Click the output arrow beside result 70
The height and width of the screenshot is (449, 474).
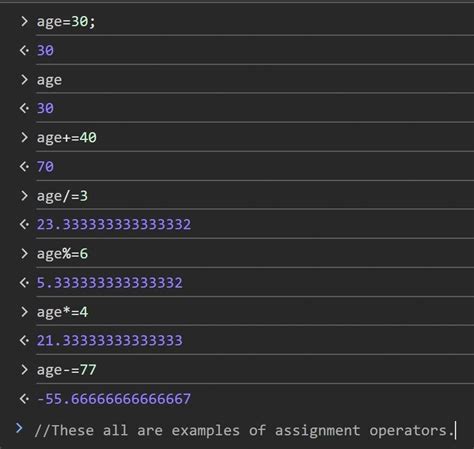[24, 166]
